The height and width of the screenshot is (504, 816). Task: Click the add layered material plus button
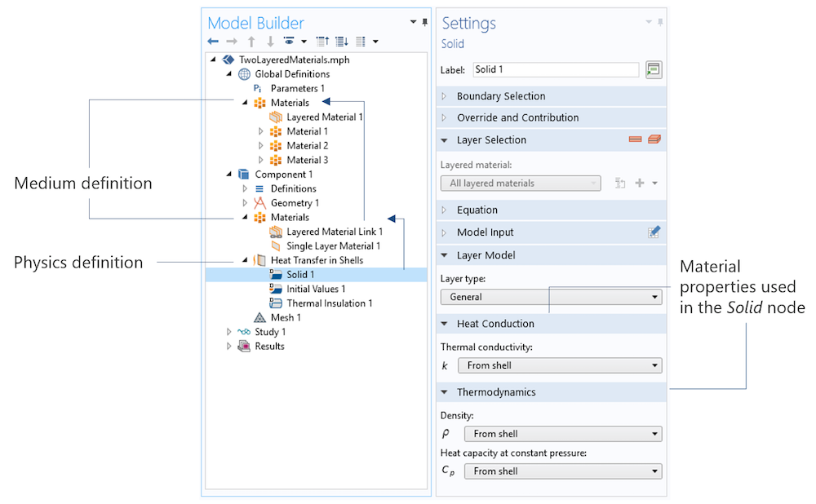[640, 183]
